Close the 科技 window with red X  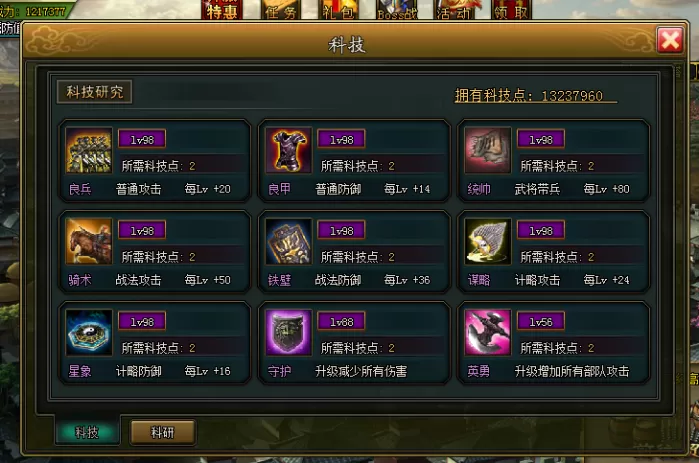tap(670, 40)
